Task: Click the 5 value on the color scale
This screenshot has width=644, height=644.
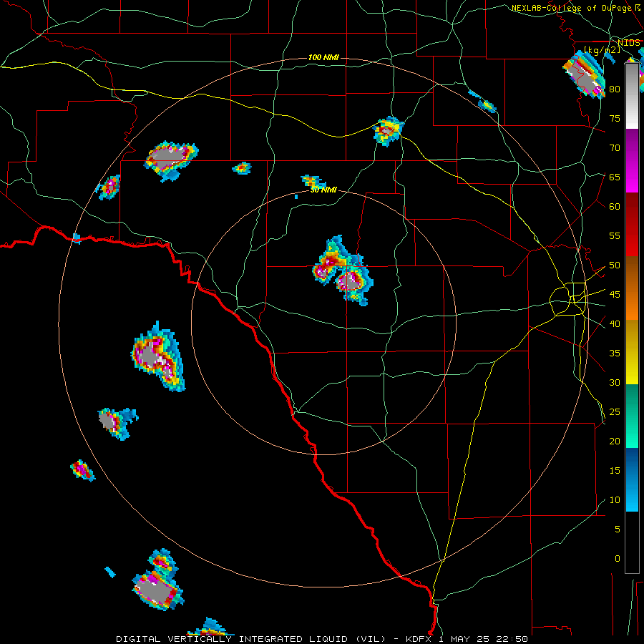Action: pyautogui.click(x=618, y=530)
